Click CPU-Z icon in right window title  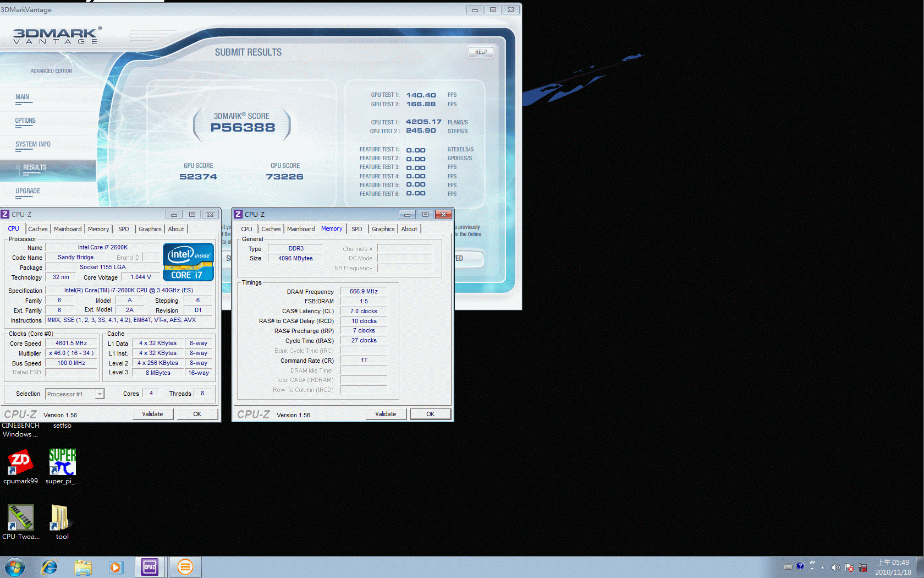point(238,214)
